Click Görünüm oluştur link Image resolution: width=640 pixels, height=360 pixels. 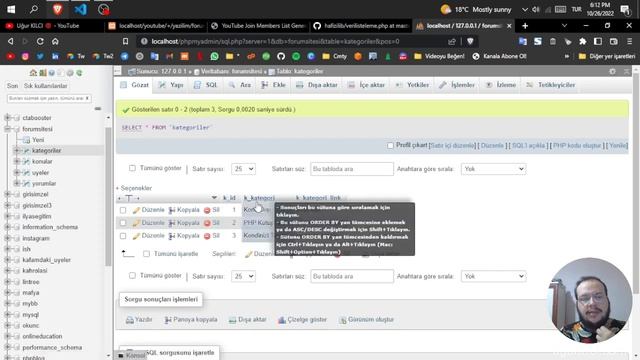(367, 320)
